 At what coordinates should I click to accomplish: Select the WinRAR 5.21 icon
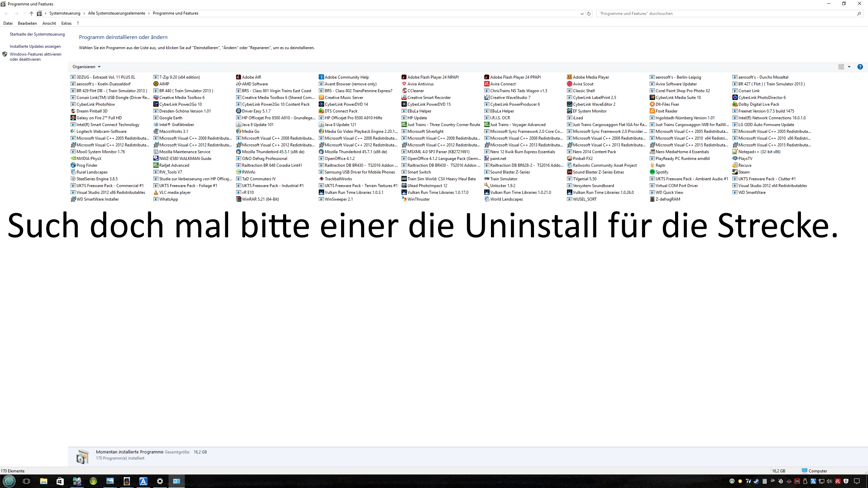tap(239, 199)
